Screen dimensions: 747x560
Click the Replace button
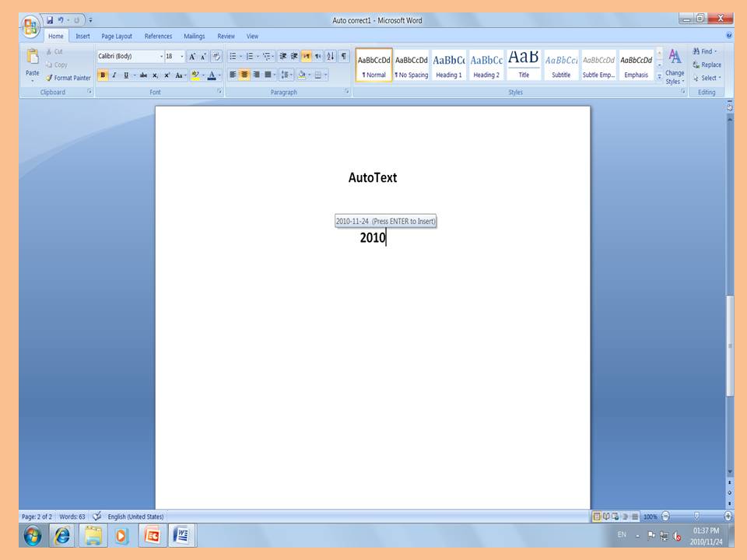tap(707, 65)
